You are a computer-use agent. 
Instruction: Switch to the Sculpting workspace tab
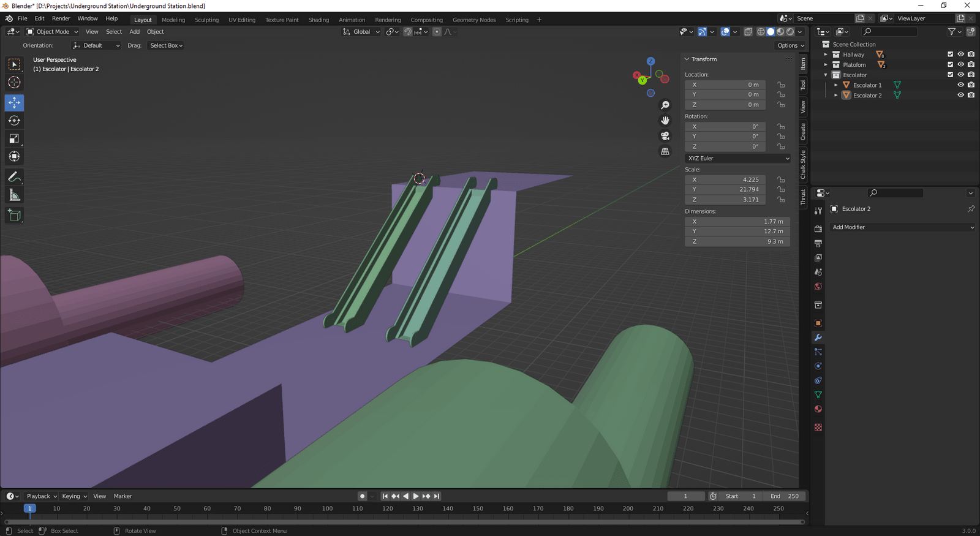pyautogui.click(x=206, y=20)
